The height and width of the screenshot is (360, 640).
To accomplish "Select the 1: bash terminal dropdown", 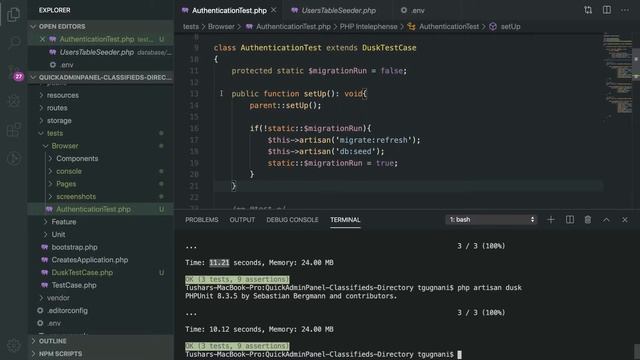I will click(491, 220).
